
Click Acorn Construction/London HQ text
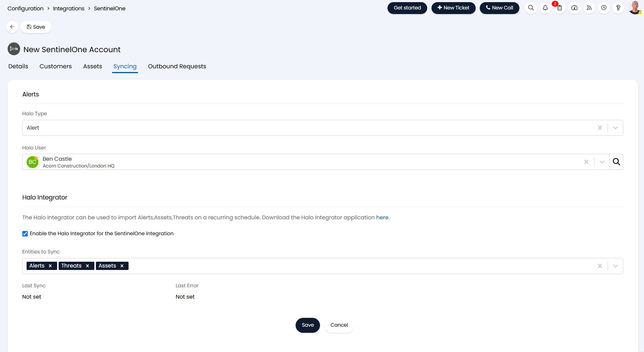(x=78, y=166)
